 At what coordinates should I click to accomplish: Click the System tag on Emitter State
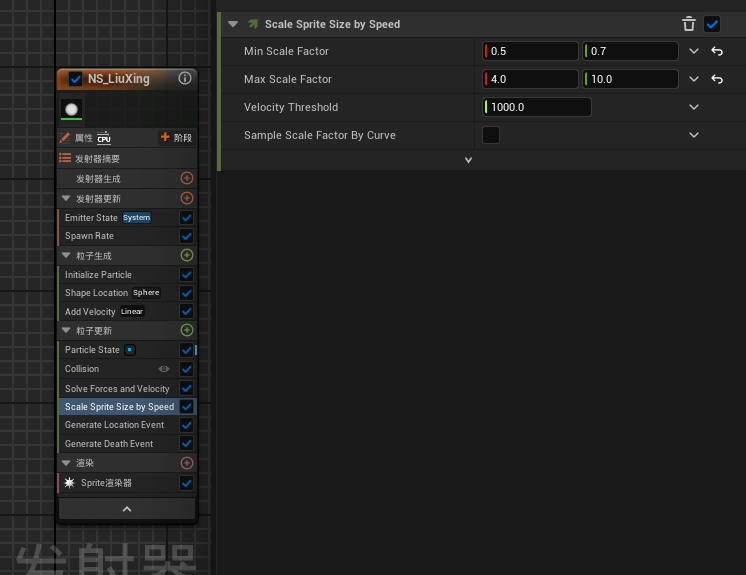tap(137, 217)
